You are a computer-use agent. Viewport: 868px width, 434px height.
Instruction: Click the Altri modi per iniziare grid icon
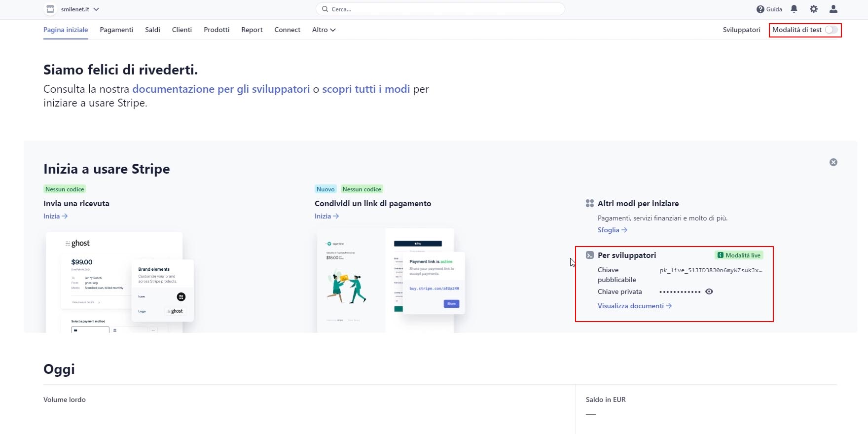[x=590, y=203]
